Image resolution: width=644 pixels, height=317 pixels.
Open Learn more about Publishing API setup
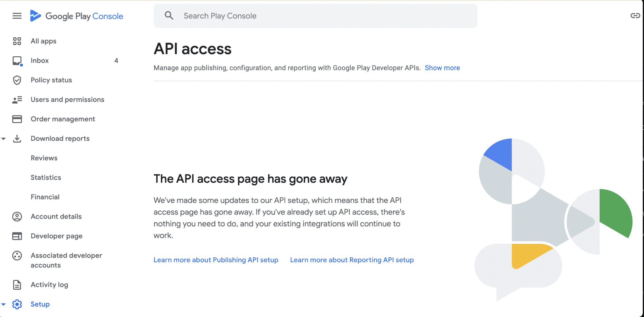216,260
